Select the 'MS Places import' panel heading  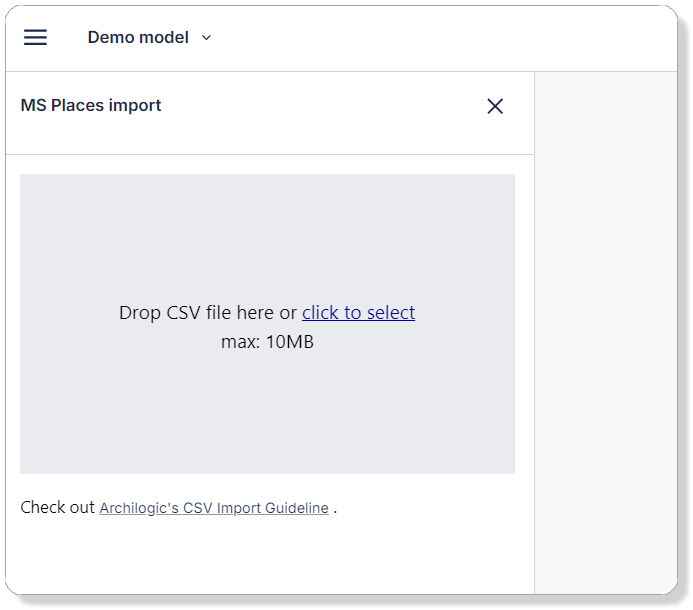coord(91,105)
